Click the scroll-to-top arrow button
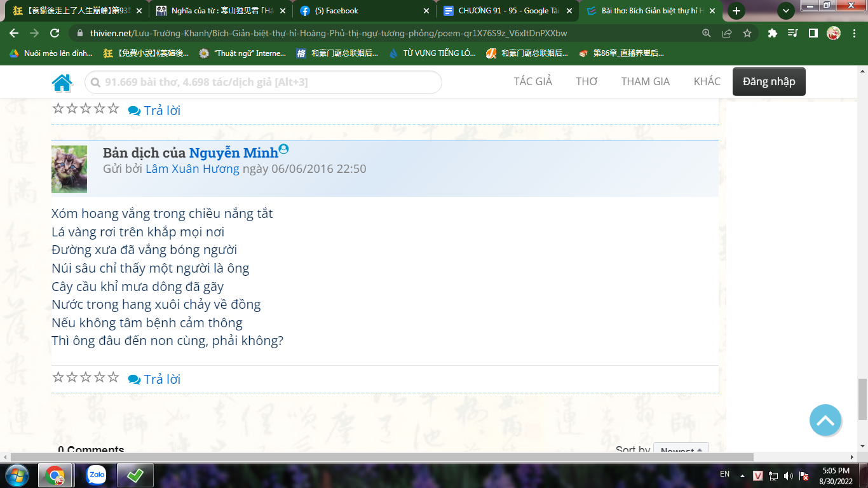 825,421
